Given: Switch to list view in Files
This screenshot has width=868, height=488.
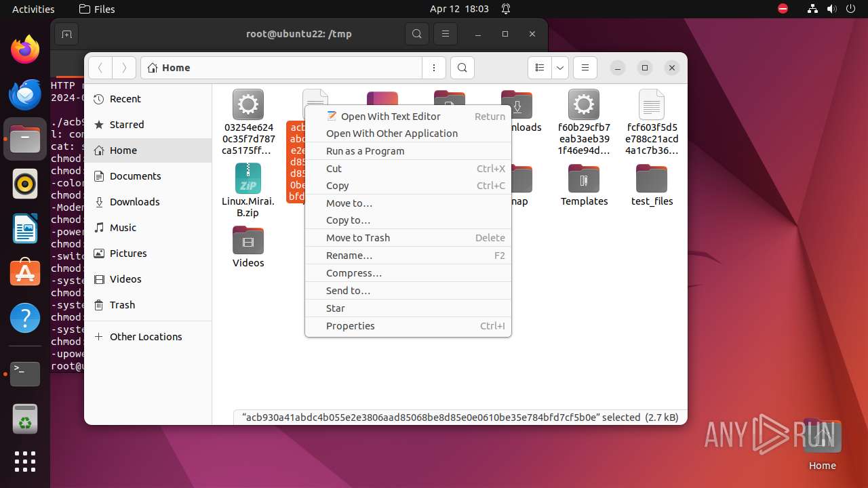Looking at the screenshot, I should (540, 68).
